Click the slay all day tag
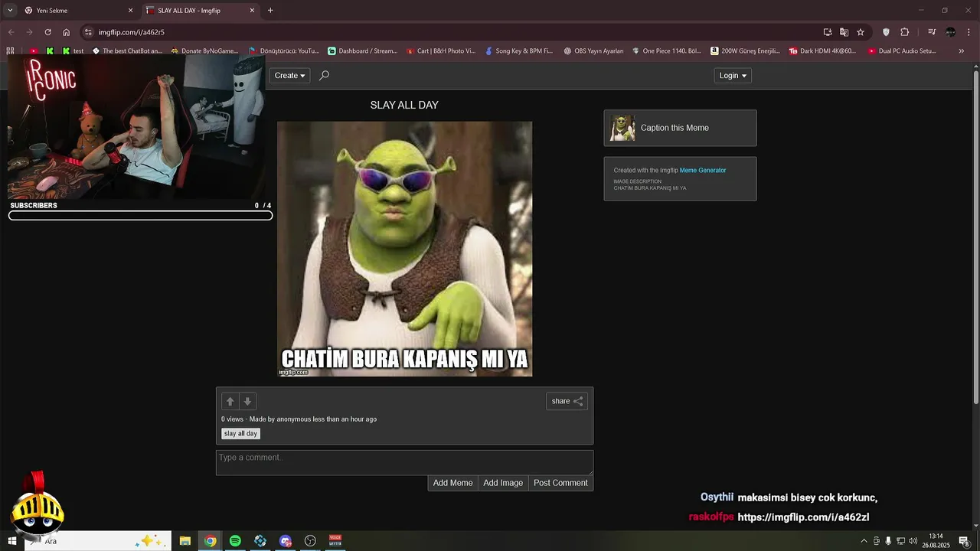Viewport: 980px width, 551px height. (x=241, y=434)
